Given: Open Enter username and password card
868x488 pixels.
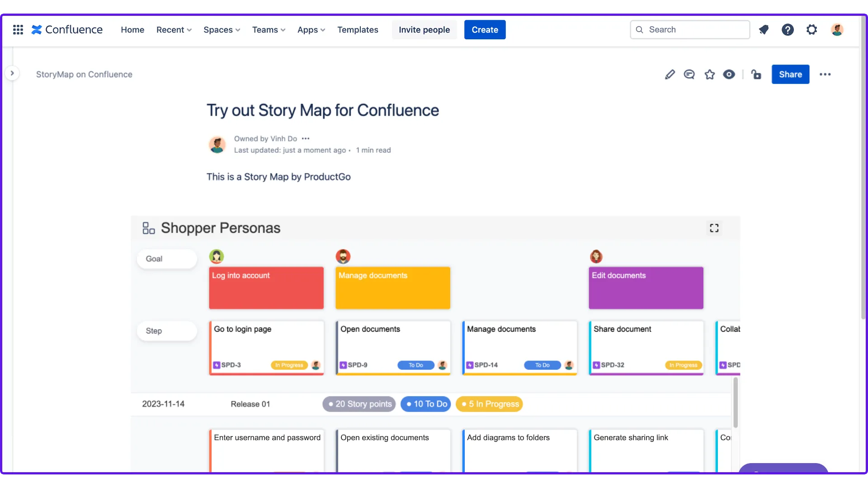Looking at the screenshot, I should click(266, 451).
